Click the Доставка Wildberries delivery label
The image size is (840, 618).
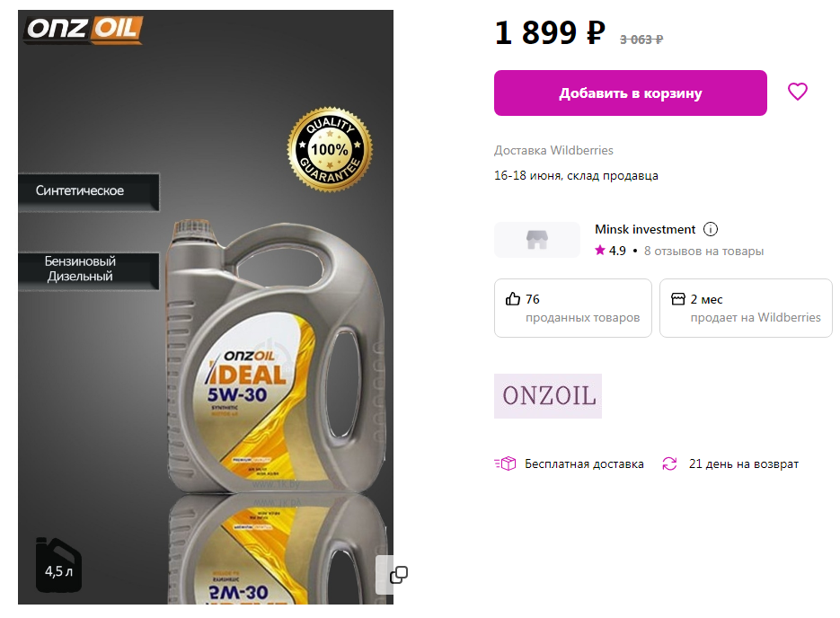[553, 151]
